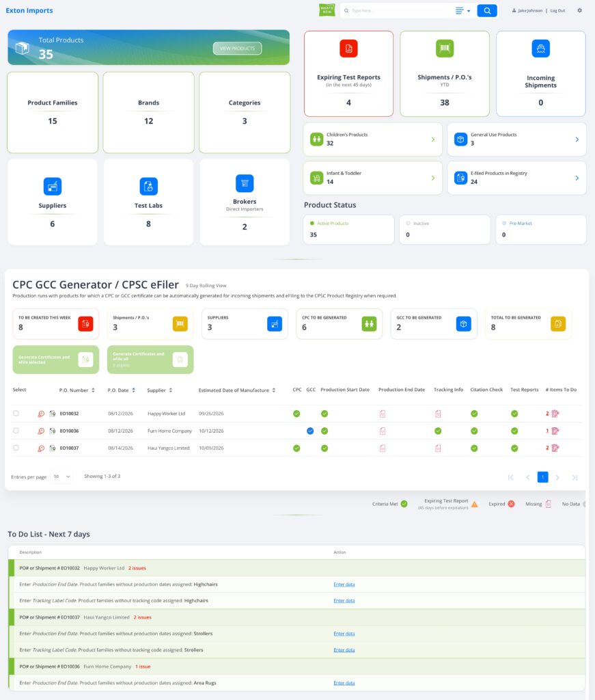This screenshot has width=595, height=700.
Task: Click the Brokers blue cart icon
Action: pyautogui.click(x=245, y=183)
